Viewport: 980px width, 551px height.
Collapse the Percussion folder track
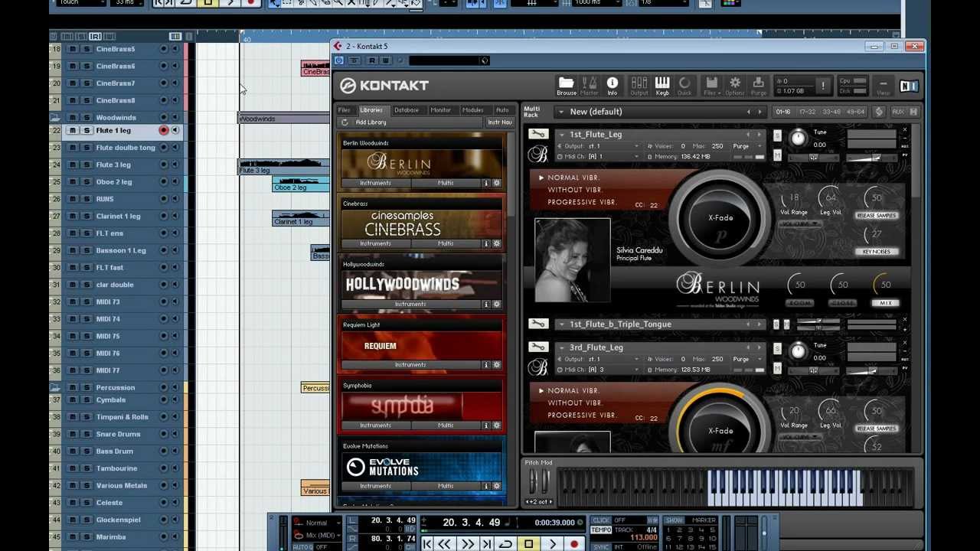click(55, 388)
